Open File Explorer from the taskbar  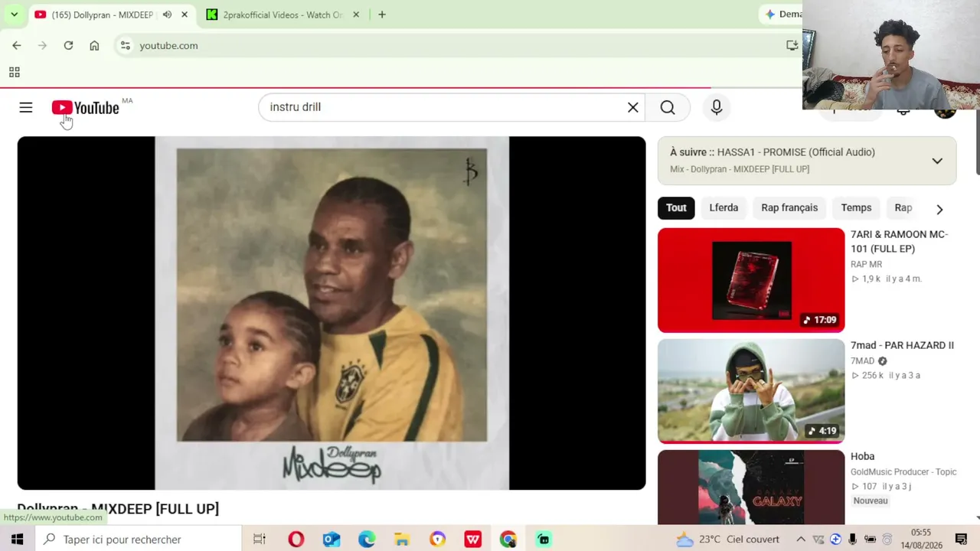pyautogui.click(x=402, y=540)
